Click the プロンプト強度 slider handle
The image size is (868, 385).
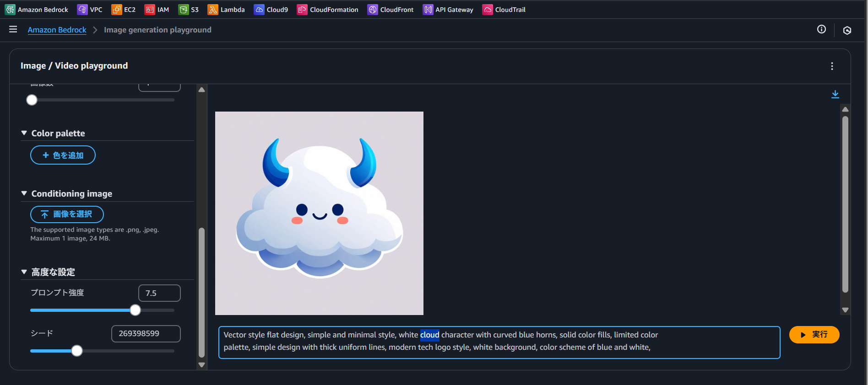[x=135, y=310]
